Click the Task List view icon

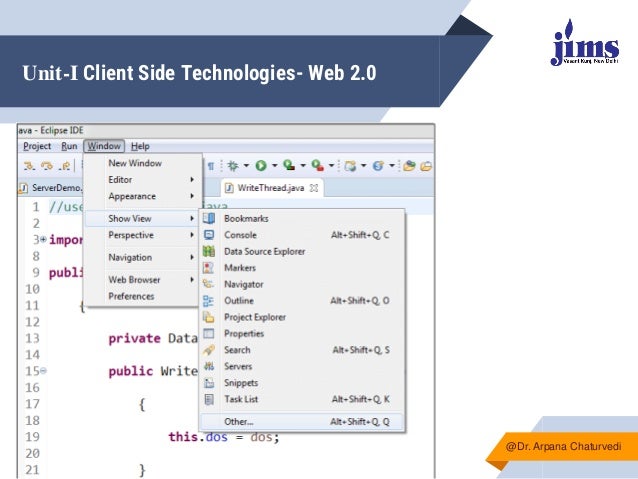(209, 399)
